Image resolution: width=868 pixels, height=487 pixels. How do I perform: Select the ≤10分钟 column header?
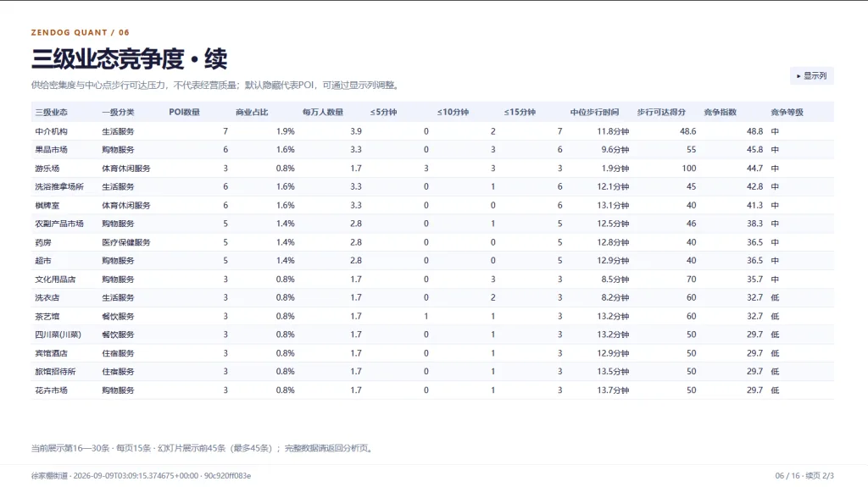click(453, 113)
